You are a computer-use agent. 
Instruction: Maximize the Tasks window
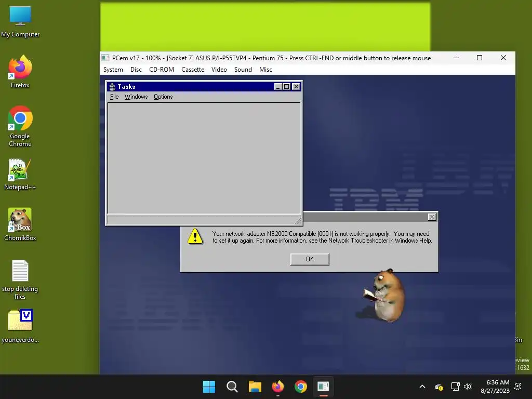point(287,87)
